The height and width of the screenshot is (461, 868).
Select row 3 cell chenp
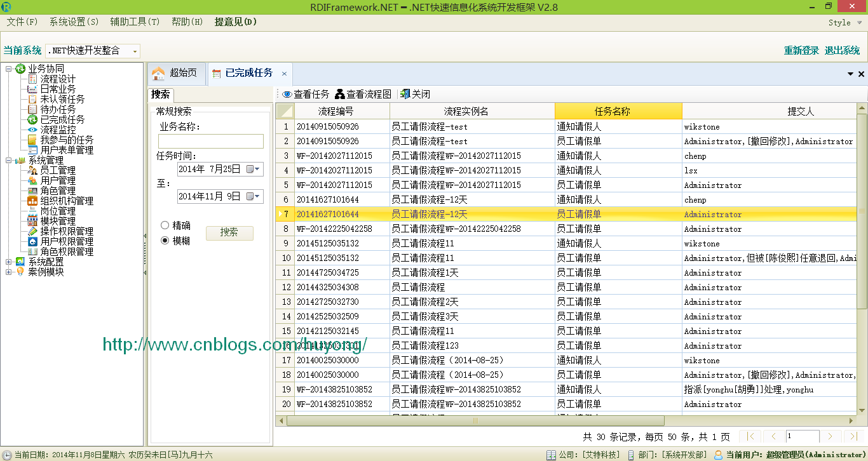point(771,156)
